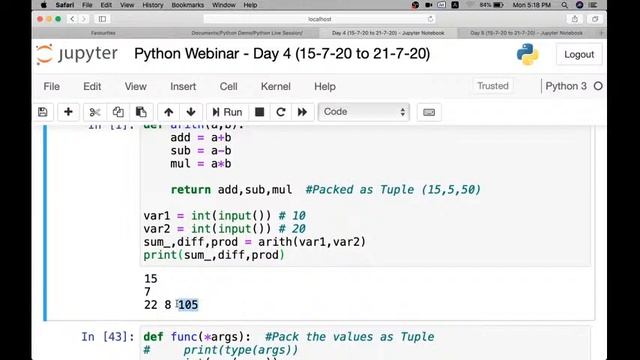
Task: Restart the kernel with the circular arrow icon
Action: 281,112
